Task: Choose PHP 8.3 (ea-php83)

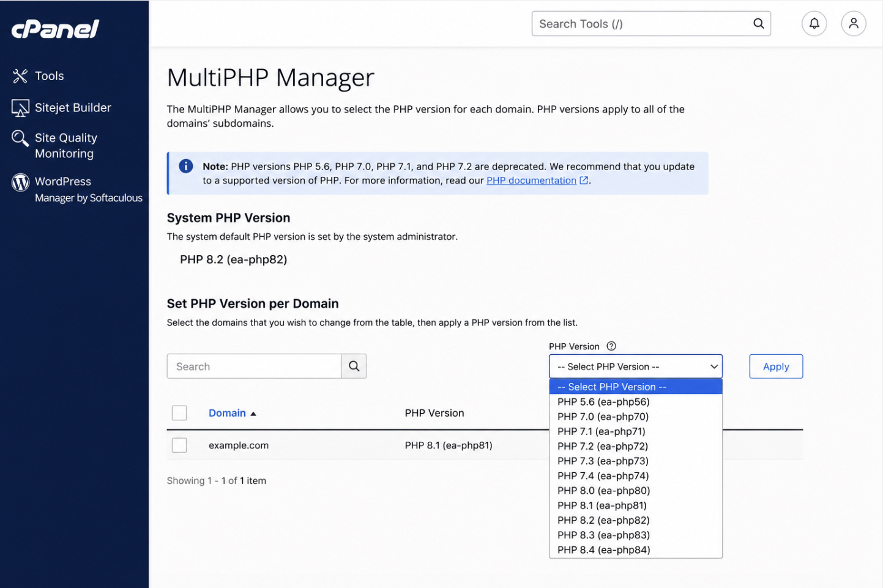Action: (x=635, y=535)
